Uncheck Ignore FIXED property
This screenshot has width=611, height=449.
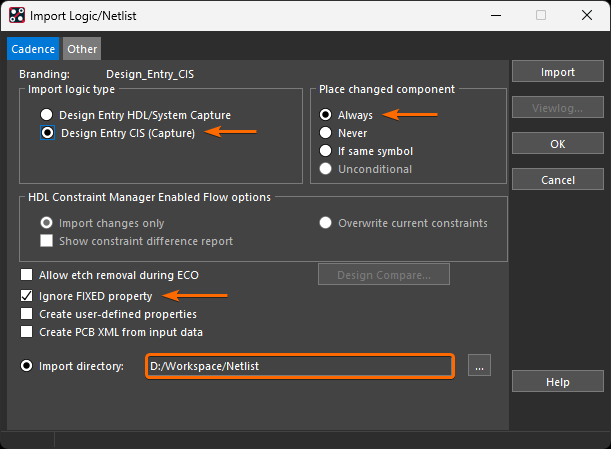tap(28, 296)
